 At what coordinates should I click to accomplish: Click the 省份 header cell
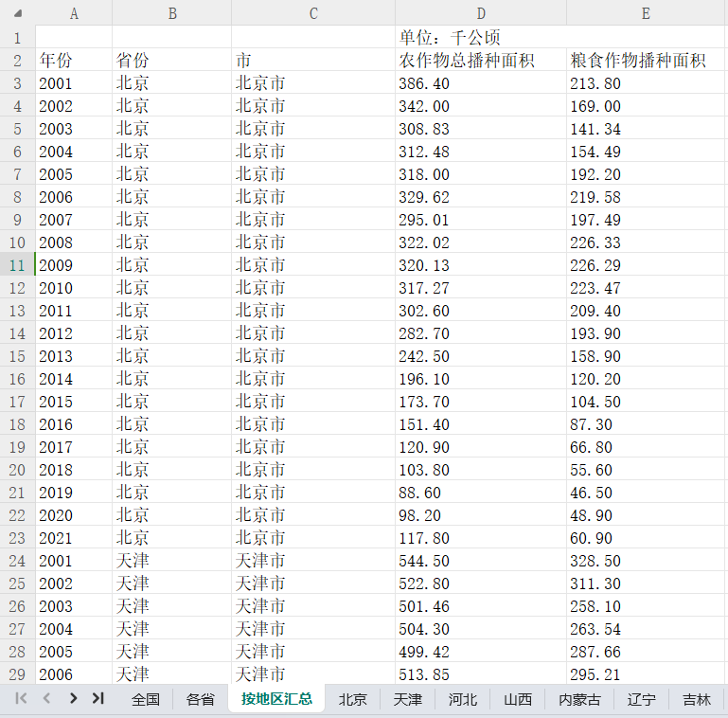pyautogui.click(x=171, y=60)
